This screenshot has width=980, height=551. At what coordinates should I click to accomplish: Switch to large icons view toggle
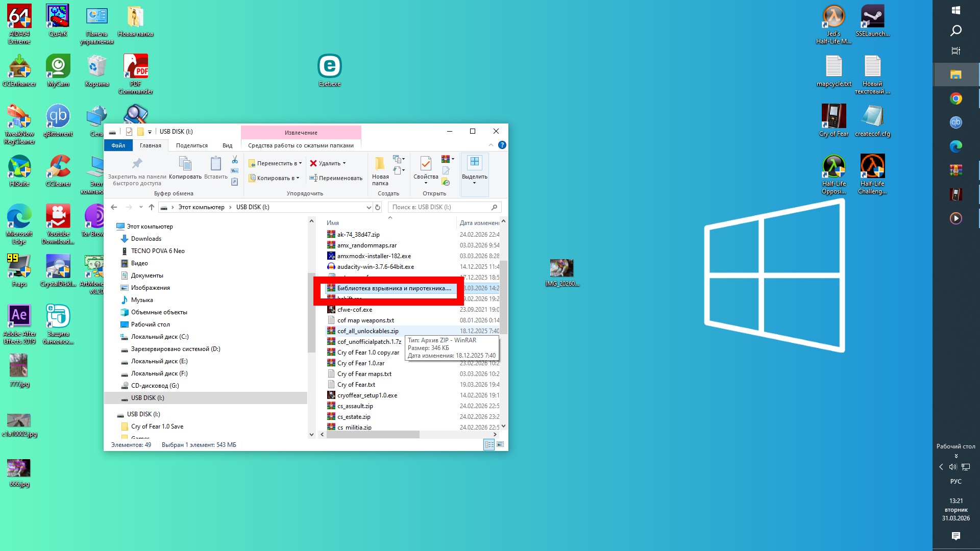pos(500,445)
